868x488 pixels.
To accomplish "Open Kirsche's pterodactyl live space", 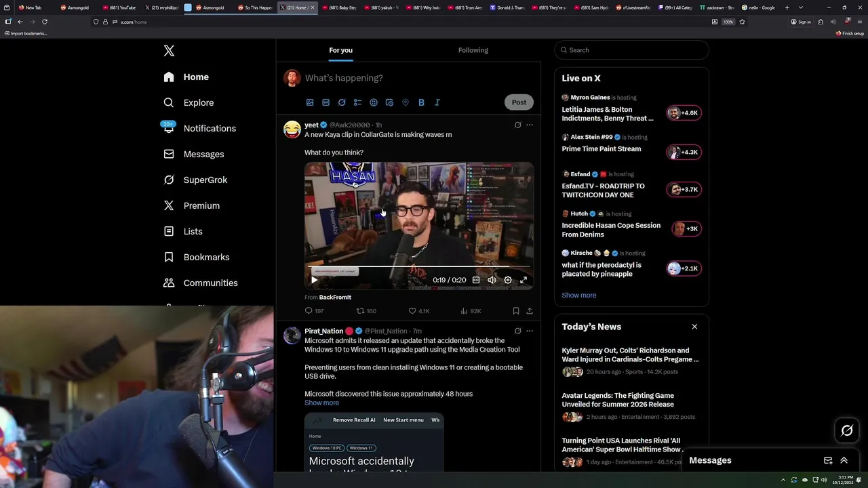I will pos(631,264).
